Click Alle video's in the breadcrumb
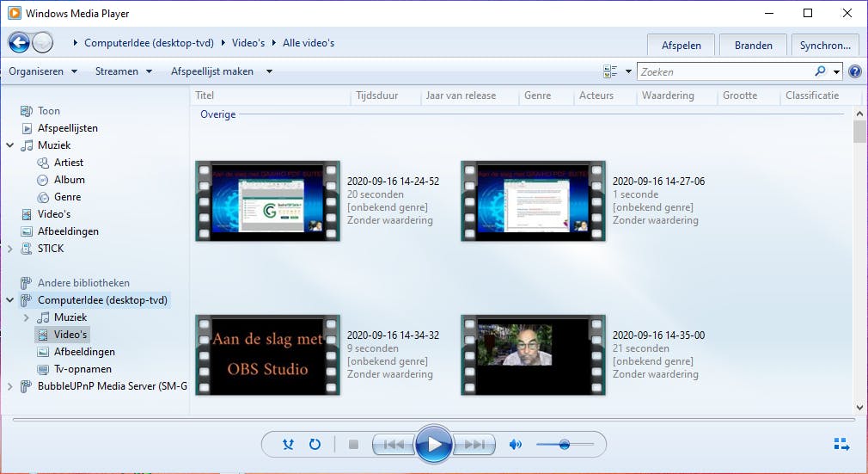This screenshot has height=474, width=868. [309, 42]
